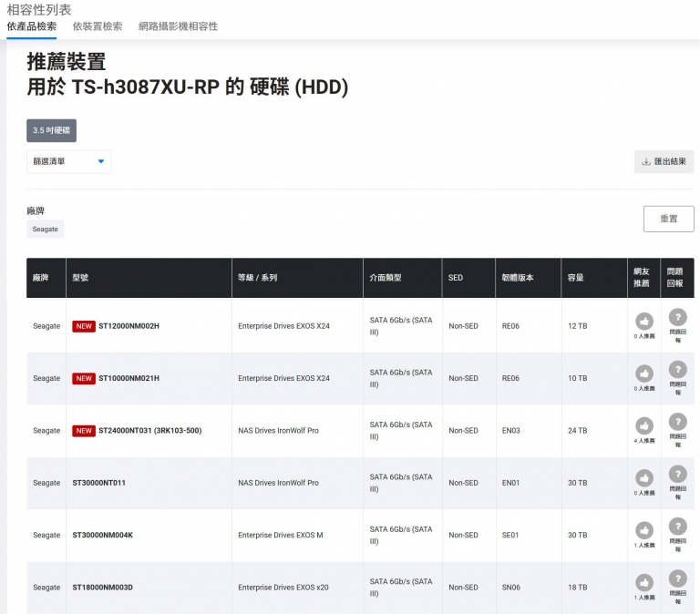
Task: Report issue icon in ST24000NT031 row
Action: tap(677, 422)
